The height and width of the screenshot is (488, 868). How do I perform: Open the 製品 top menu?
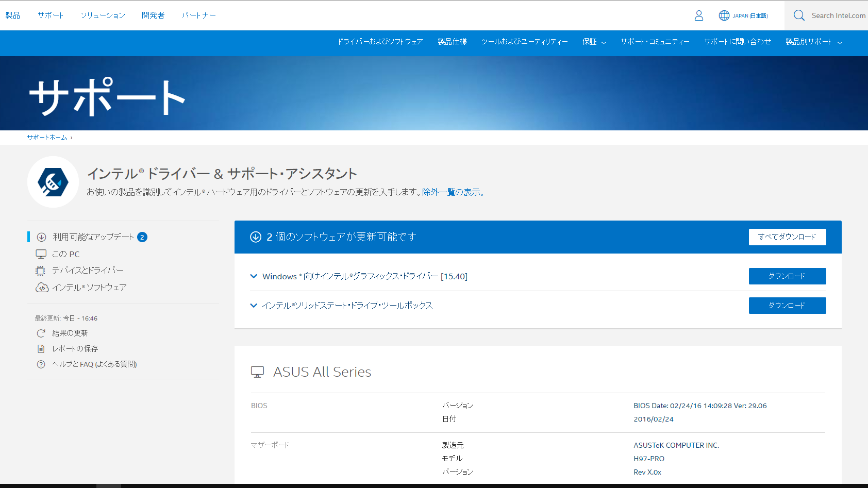13,15
